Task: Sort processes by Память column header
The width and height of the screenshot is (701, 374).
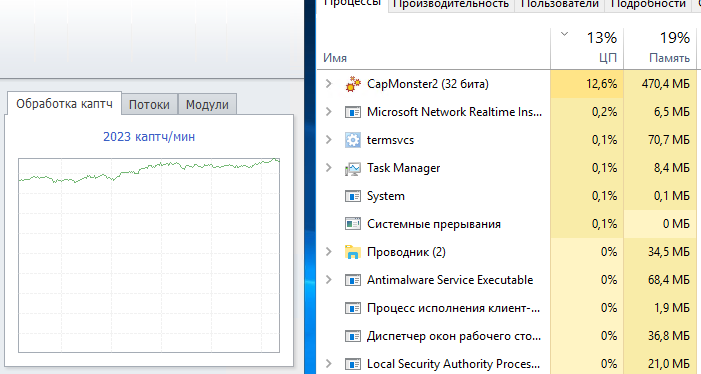Action: 660,48
